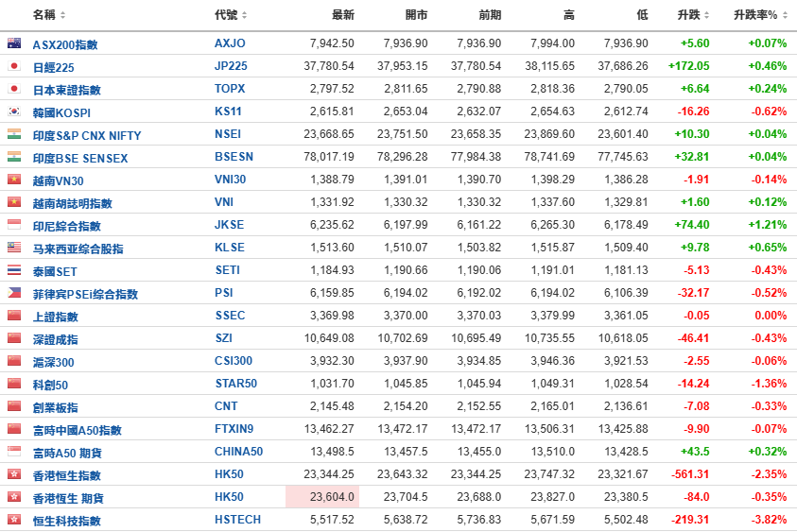Screen dimensions: 797x532
Task: Open the 恒生科技指數 index link
Action: point(66,521)
